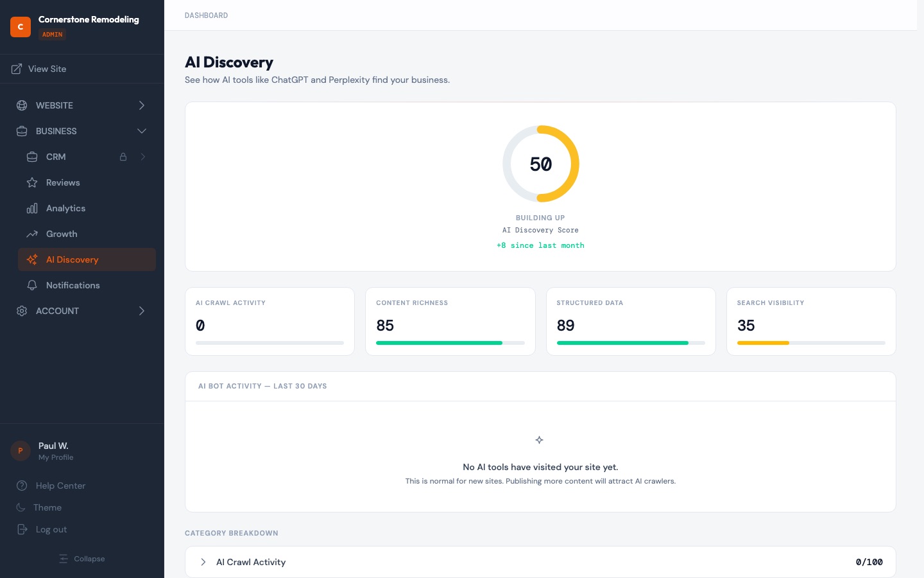This screenshot has width=924, height=578.
Task: Click the Structured Data 89 value
Action: pyautogui.click(x=566, y=326)
